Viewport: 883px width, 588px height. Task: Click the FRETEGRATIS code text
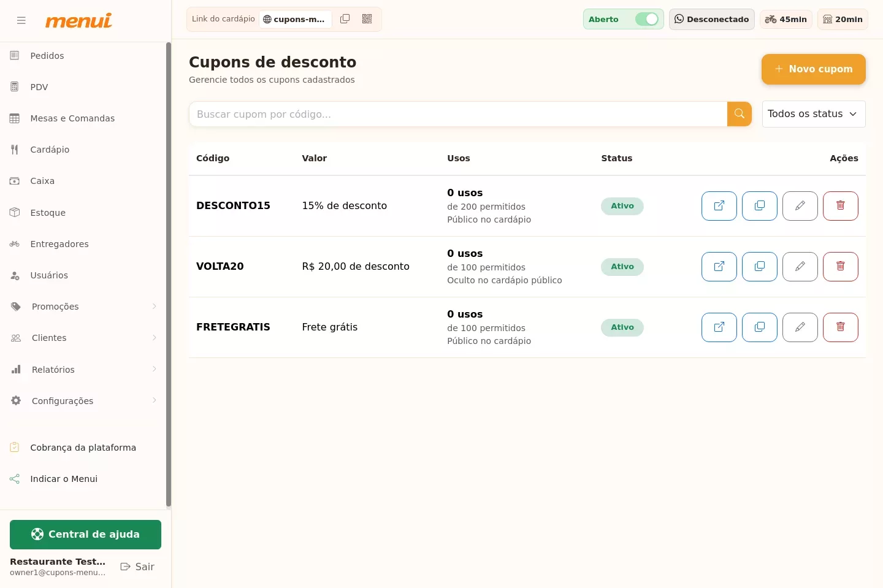tap(233, 327)
